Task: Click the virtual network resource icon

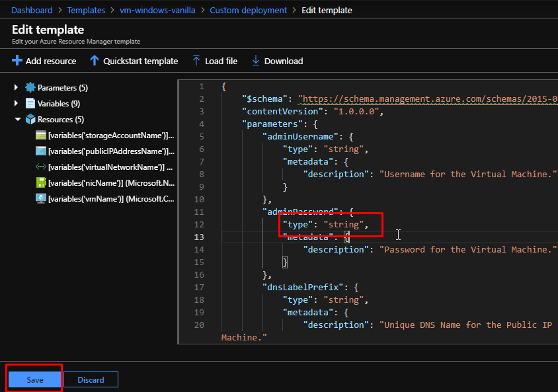Action: (x=41, y=167)
